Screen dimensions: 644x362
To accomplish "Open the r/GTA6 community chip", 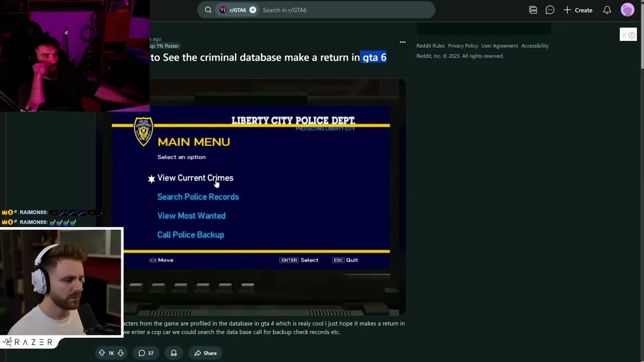I will coord(237,10).
